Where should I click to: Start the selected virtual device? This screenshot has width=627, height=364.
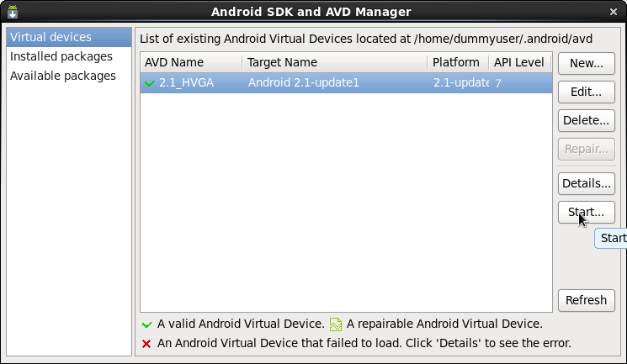[x=587, y=212]
